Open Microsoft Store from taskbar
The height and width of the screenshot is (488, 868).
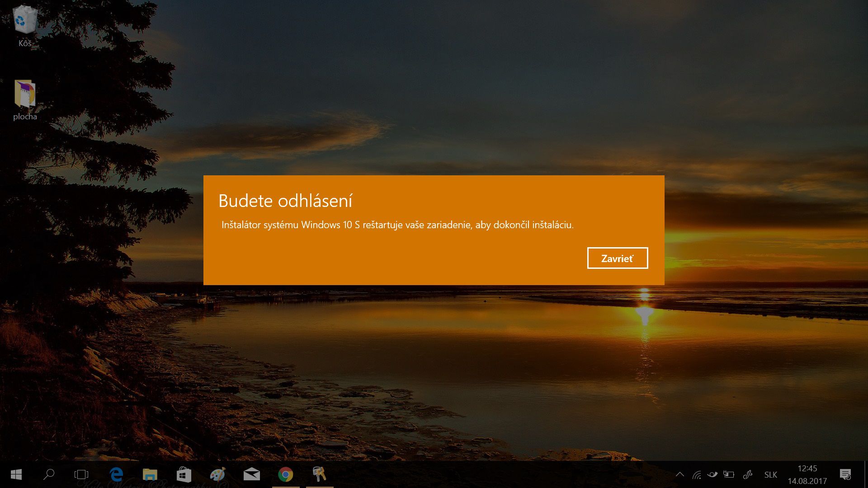(x=184, y=474)
